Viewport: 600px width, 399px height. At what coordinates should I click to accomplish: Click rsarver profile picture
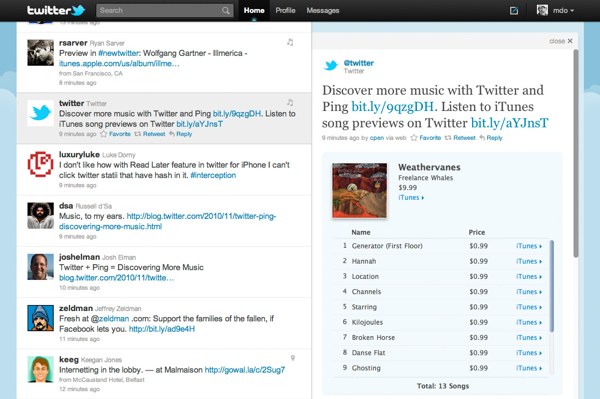click(x=41, y=53)
